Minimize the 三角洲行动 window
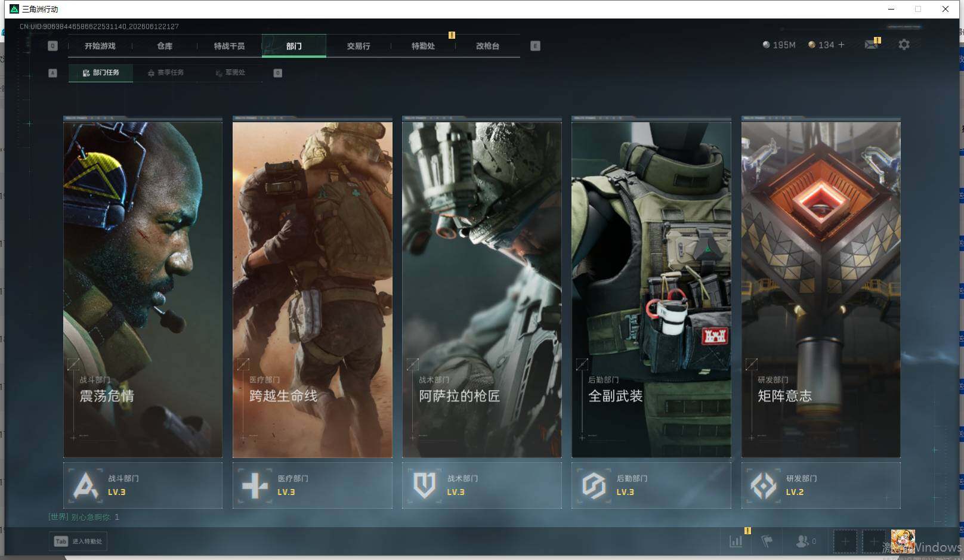 [x=891, y=9]
